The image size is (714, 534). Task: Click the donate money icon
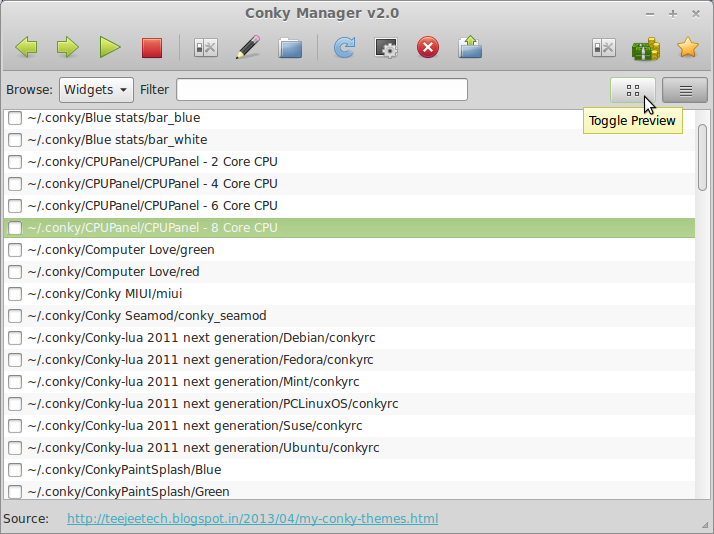(646, 48)
